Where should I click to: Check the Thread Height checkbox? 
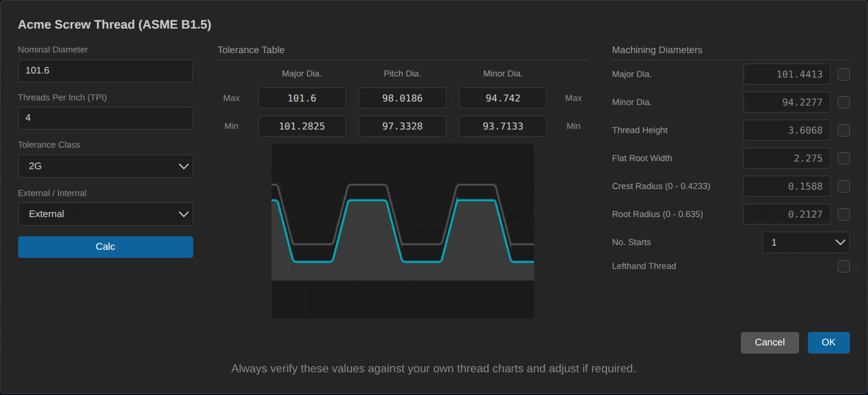pos(843,131)
